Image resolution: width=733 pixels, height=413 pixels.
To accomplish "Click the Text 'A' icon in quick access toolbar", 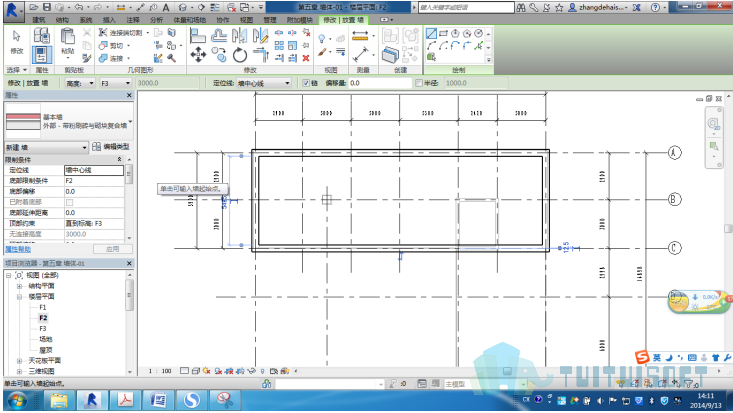I will tap(165, 7).
